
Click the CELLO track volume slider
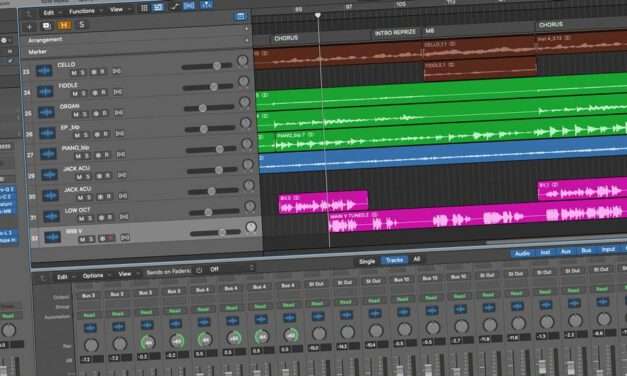207,66
